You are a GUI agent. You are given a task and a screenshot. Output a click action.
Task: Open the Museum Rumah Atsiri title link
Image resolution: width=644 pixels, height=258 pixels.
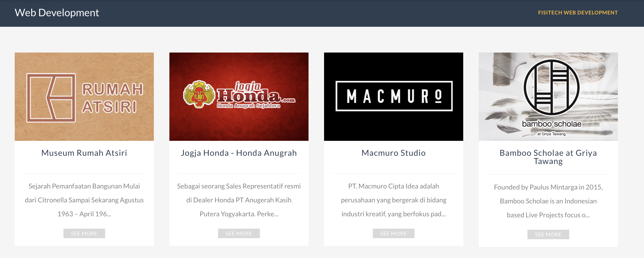(x=84, y=153)
